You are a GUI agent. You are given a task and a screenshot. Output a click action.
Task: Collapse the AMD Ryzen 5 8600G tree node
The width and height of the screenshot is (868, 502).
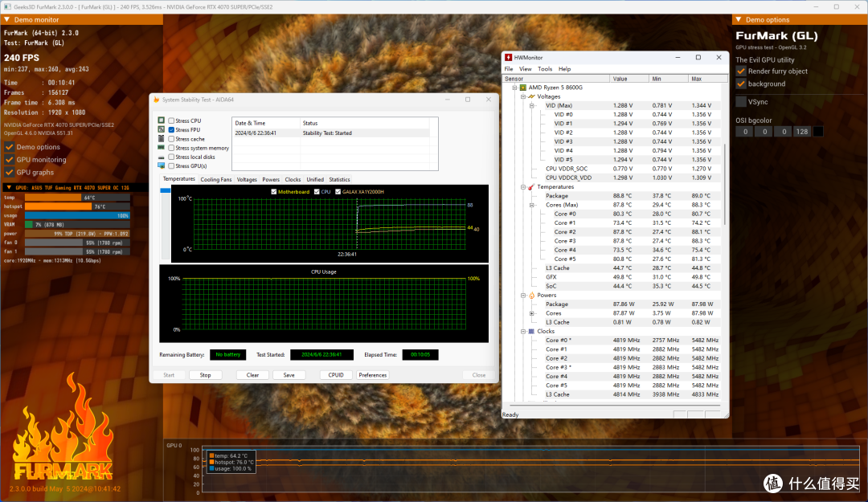click(x=514, y=88)
